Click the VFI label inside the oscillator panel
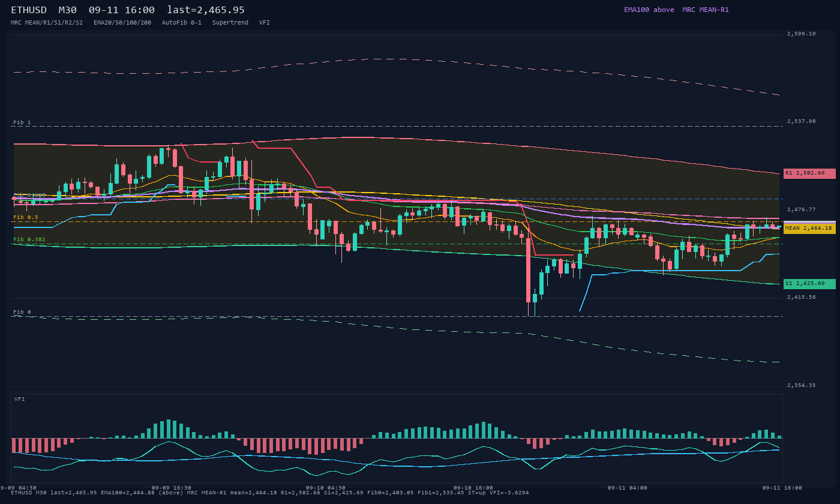Image resolution: width=840 pixels, height=504 pixels. (20, 400)
